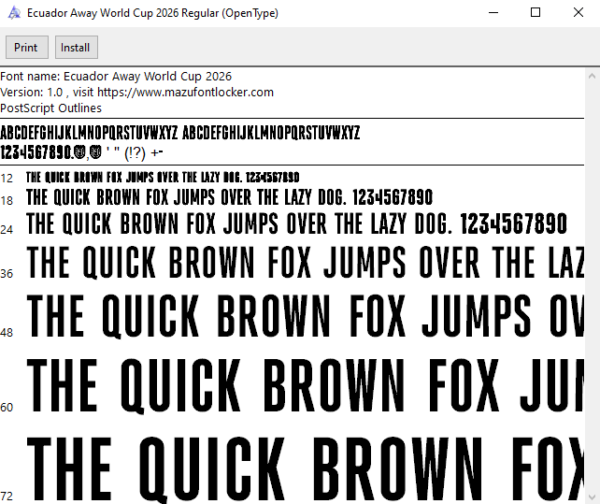
Task: Click the digits and punctuation sample line
Action: coord(82,153)
